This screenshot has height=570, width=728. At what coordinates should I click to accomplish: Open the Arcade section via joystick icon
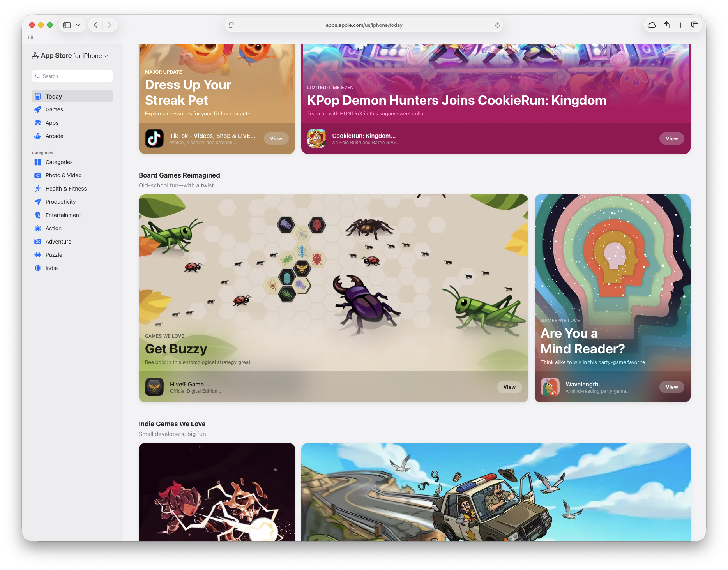coord(38,136)
